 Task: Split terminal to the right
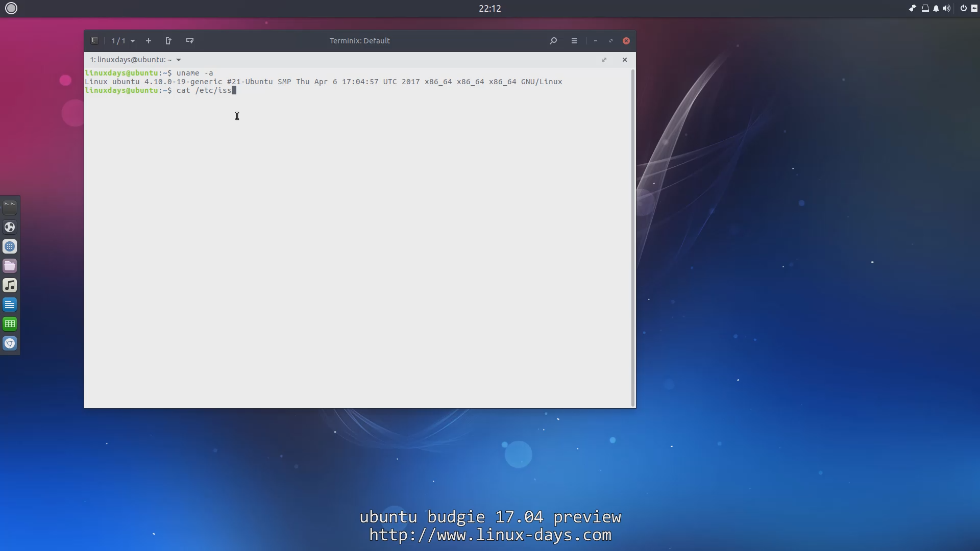click(168, 41)
